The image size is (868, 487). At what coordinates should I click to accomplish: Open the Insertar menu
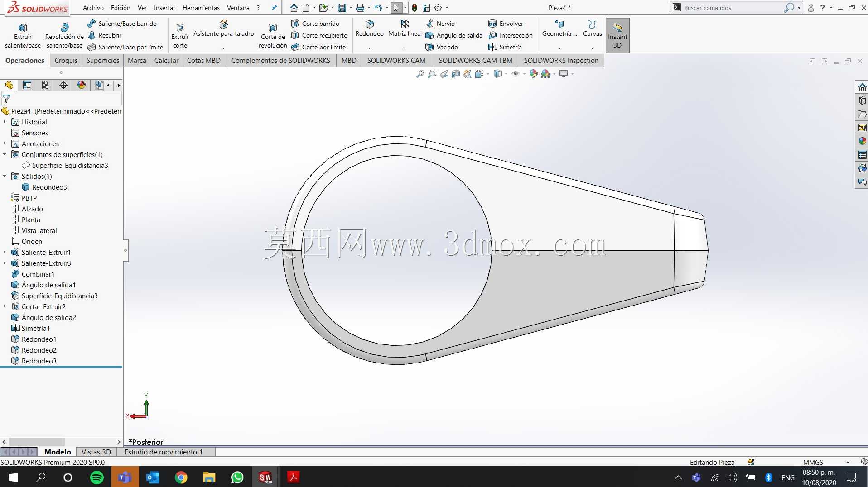164,8
